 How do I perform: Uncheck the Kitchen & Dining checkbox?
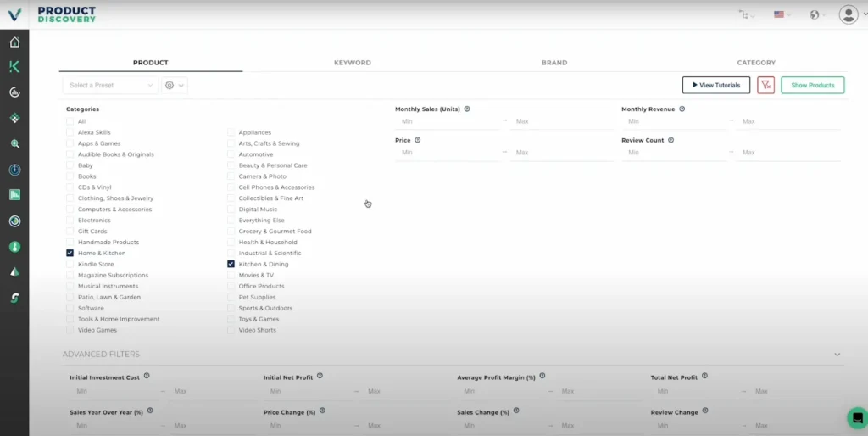231,265
